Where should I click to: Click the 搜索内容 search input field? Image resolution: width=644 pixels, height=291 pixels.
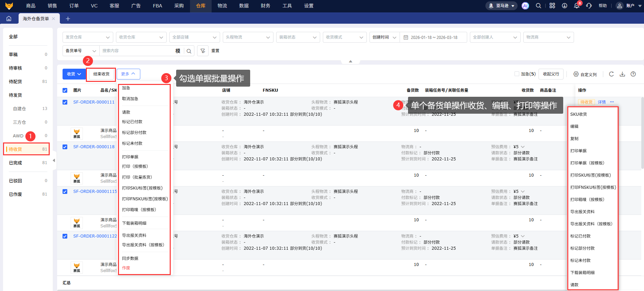137,51
